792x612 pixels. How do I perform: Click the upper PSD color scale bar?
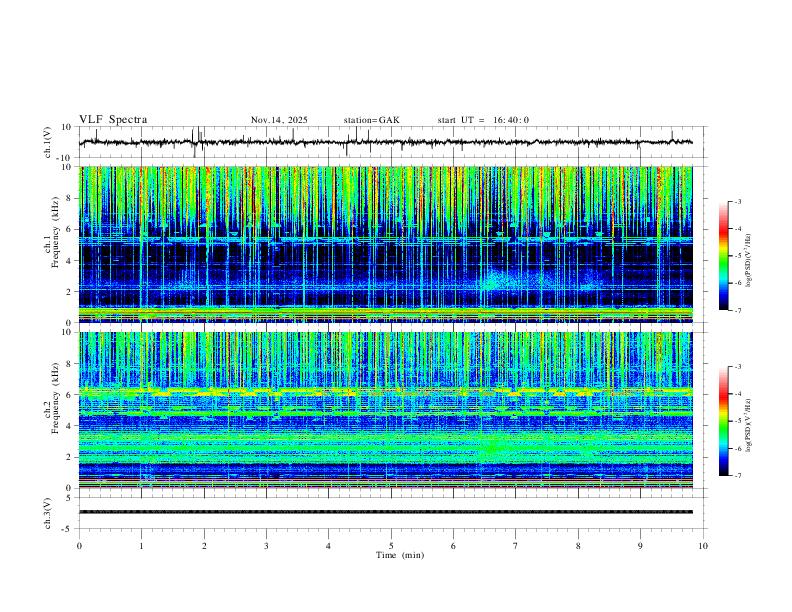point(723,256)
